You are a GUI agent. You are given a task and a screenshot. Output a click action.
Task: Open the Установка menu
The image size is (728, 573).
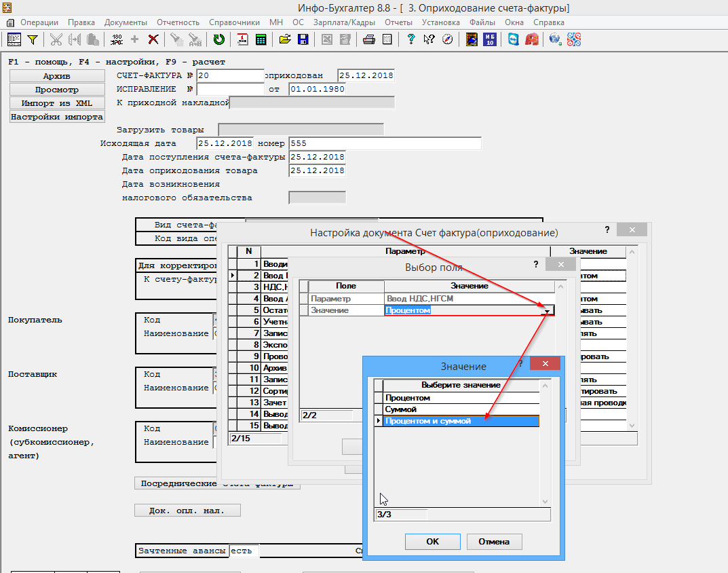[x=440, y=22]
